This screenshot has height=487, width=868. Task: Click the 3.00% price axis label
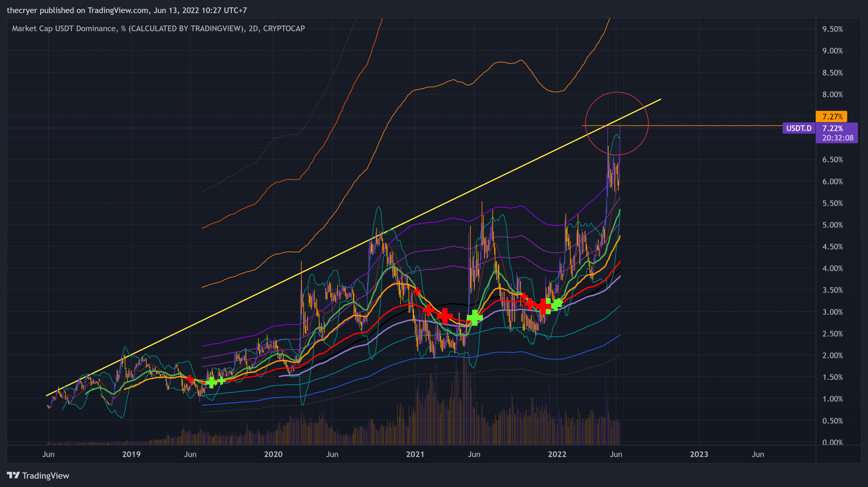832,312
